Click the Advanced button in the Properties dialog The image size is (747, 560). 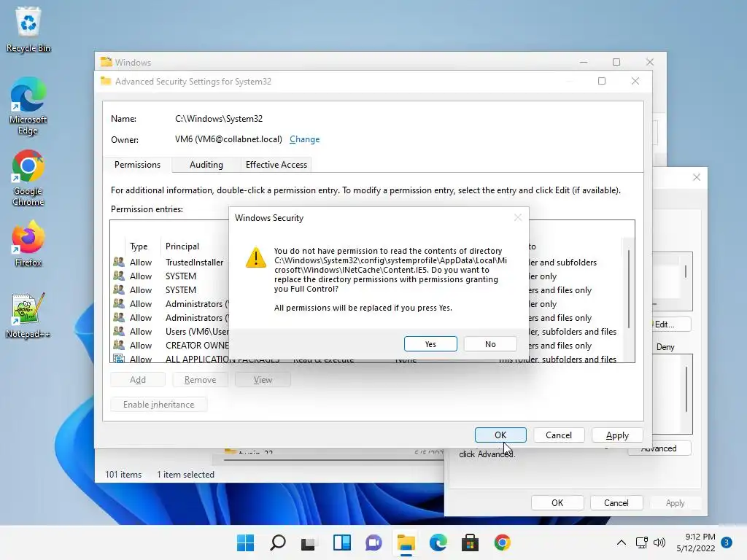659,448
